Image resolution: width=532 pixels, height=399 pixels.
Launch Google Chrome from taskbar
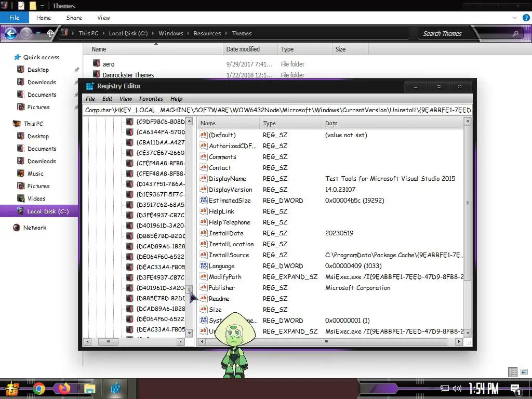pyautogui.click(x=39, y=389)
